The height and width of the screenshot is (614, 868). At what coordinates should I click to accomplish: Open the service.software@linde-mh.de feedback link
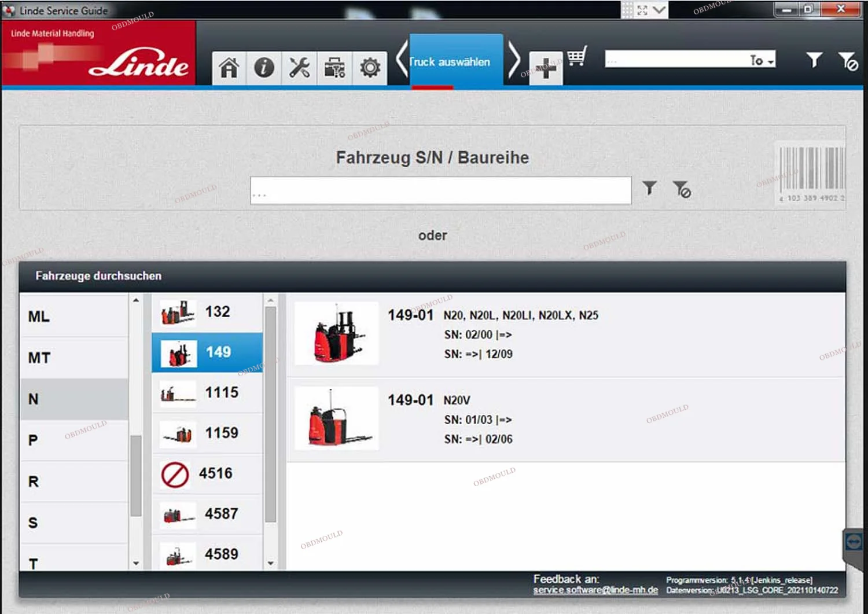click(x=595, y=590)
